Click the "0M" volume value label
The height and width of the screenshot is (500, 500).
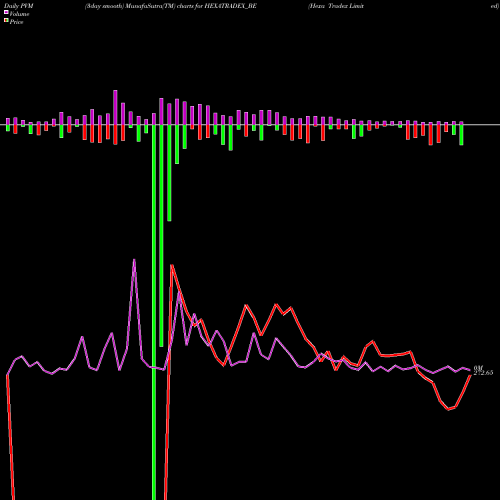click(478, 368)
